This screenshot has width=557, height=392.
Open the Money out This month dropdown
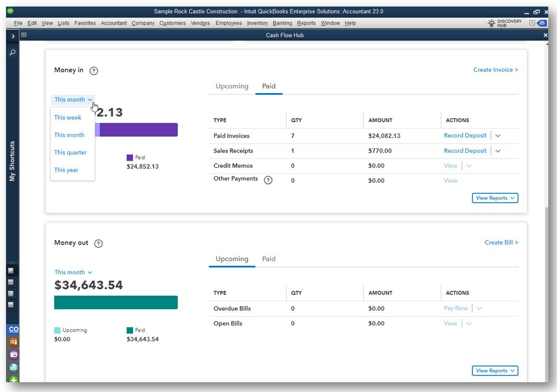[x=72, y=272]
